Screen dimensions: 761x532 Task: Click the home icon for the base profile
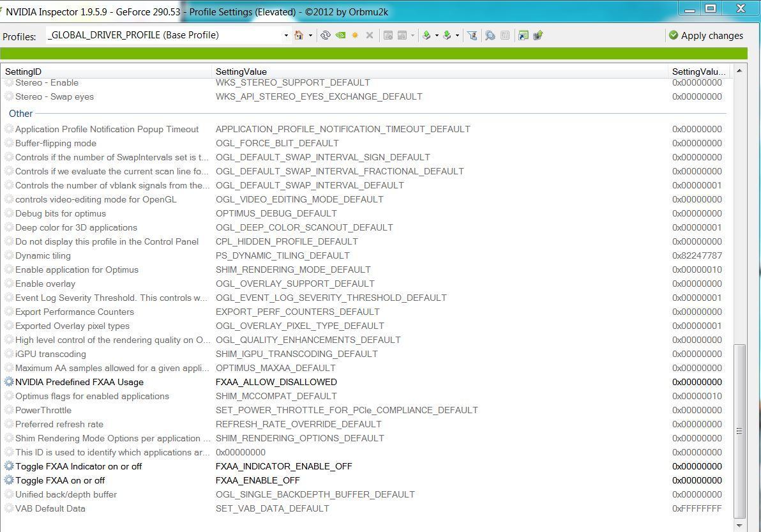pos(299,35)
